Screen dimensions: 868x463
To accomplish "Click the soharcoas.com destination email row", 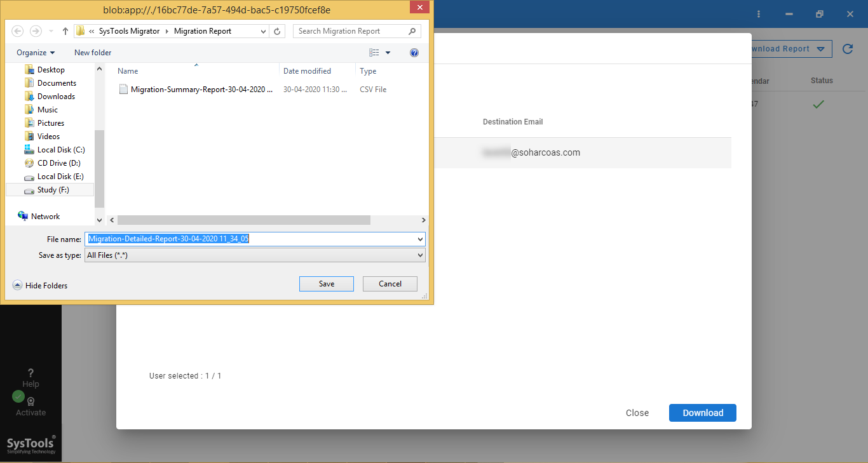I will [583, 153].
